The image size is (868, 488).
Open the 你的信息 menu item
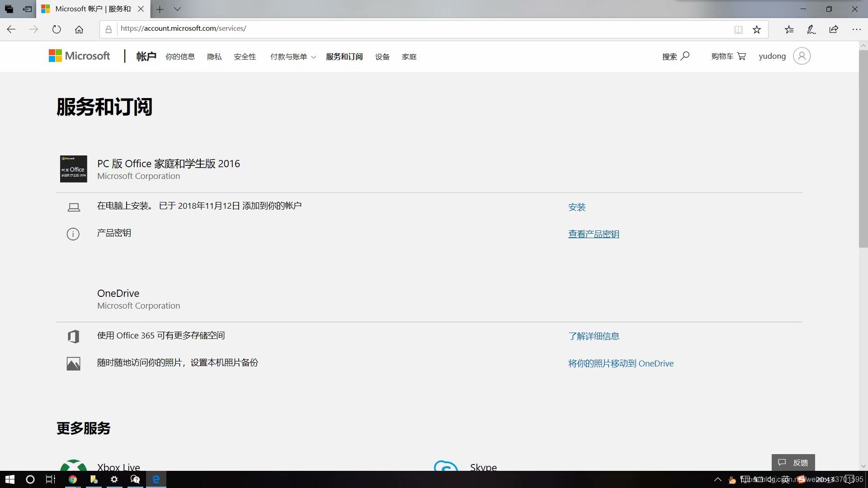click(x=180, y=56)
